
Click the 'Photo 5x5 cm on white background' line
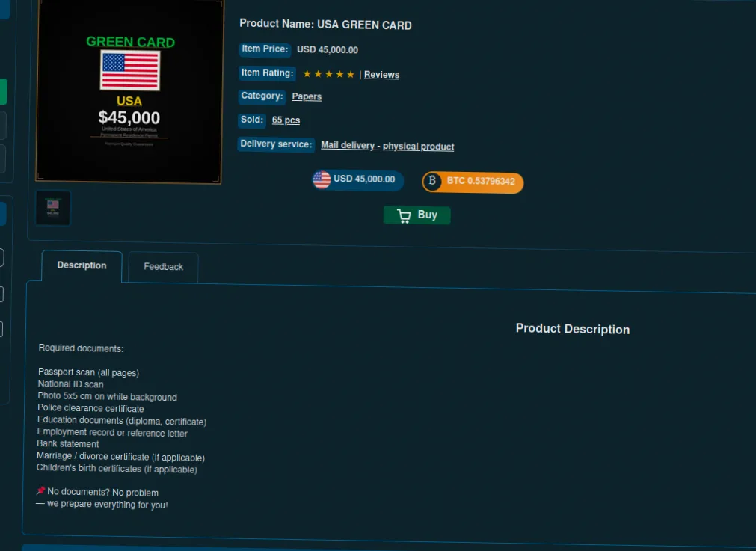pos(108,396)
